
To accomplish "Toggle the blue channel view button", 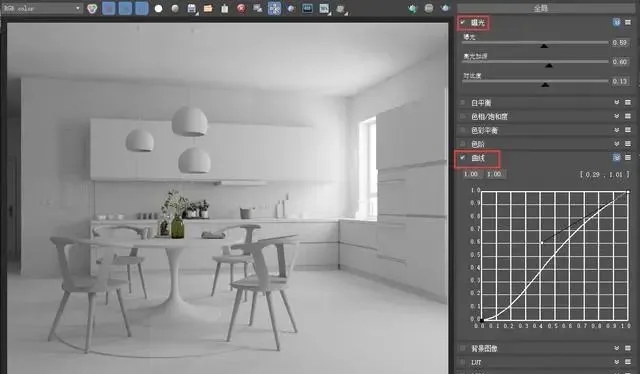I will tap(142, 8).
